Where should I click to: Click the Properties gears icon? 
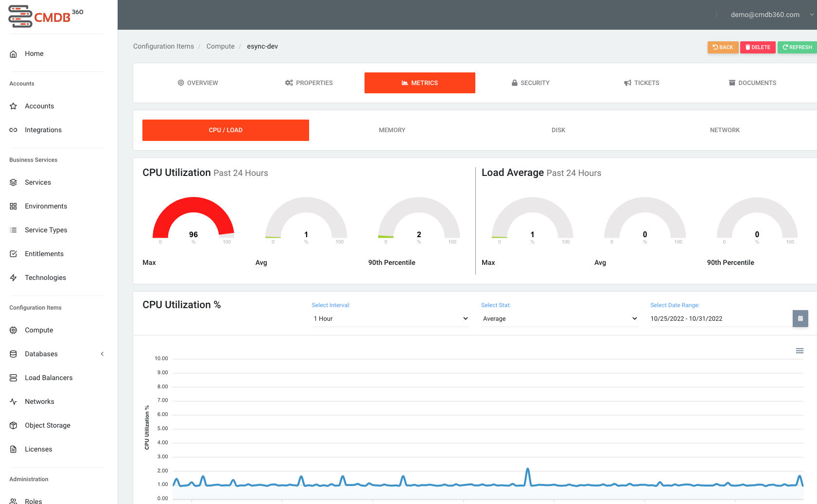click(289, 83)
